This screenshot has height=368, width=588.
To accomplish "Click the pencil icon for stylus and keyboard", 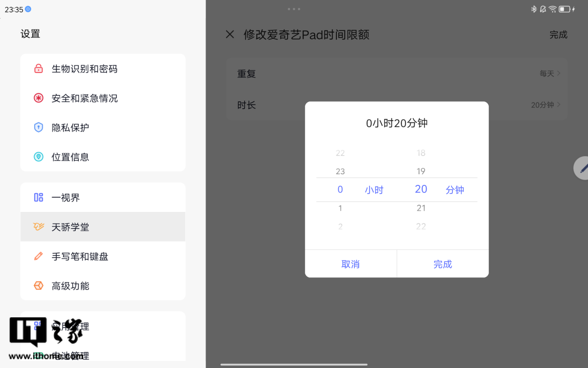I will click(x=39, y=256).
